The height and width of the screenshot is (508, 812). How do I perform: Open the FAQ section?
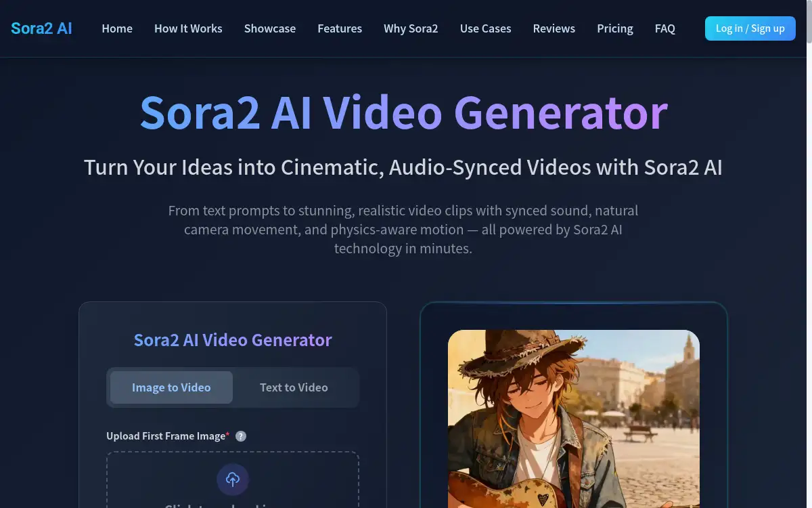click(x=664, y=28)
